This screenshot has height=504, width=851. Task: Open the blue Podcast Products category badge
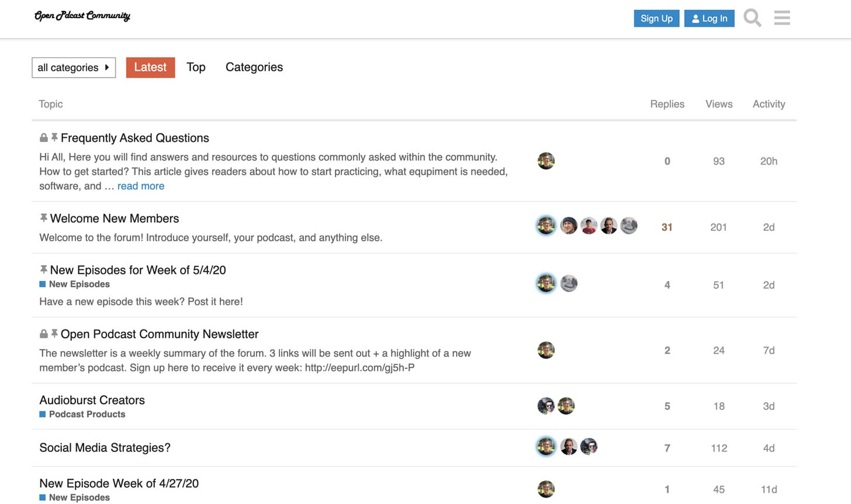82,414
